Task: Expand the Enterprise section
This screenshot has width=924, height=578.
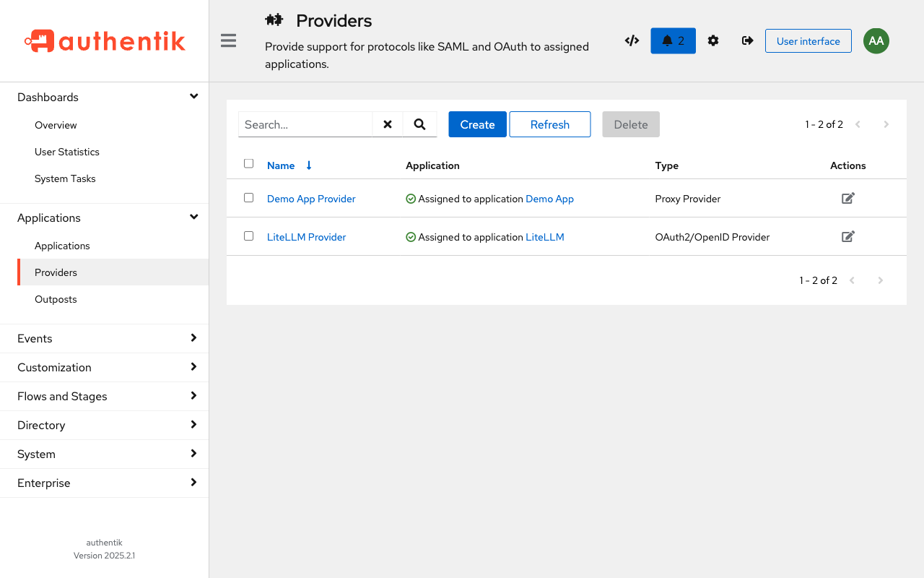Action: [104, 483]
